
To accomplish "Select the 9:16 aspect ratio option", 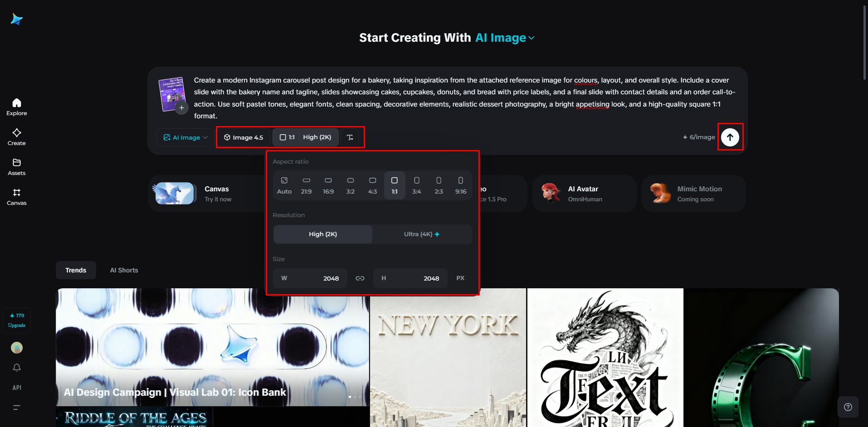I will coord(461,185).
